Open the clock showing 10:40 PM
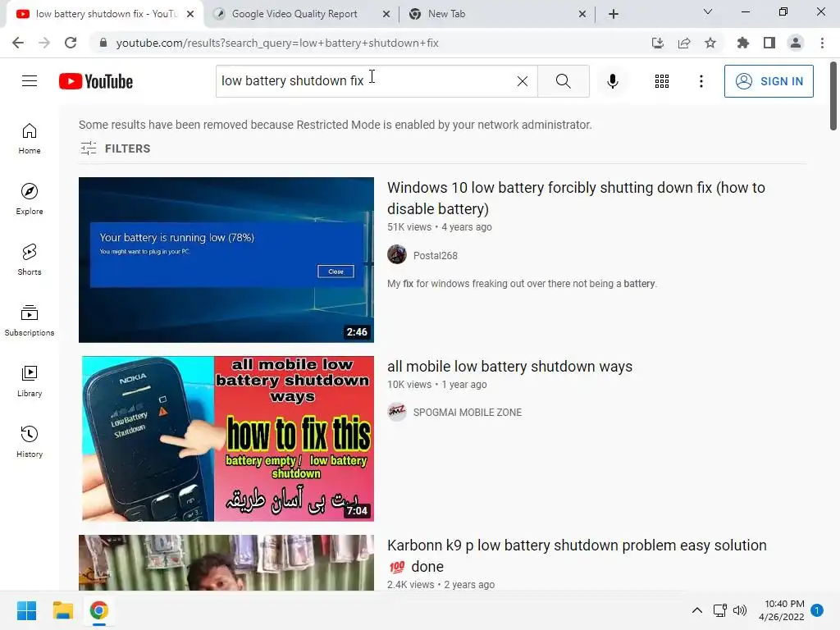 (782, 610)
